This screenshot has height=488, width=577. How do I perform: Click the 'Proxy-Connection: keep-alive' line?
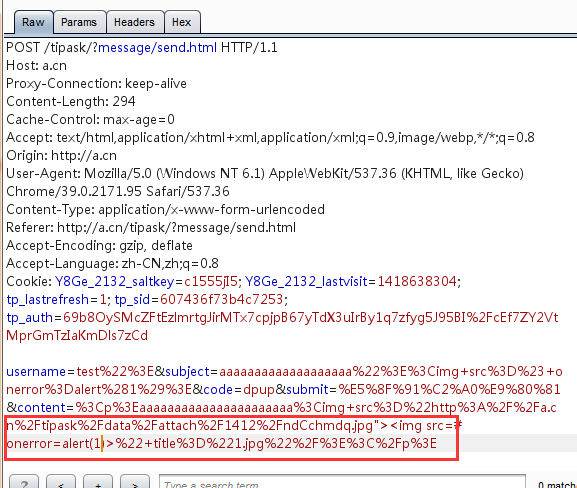(x=96, y=84)
